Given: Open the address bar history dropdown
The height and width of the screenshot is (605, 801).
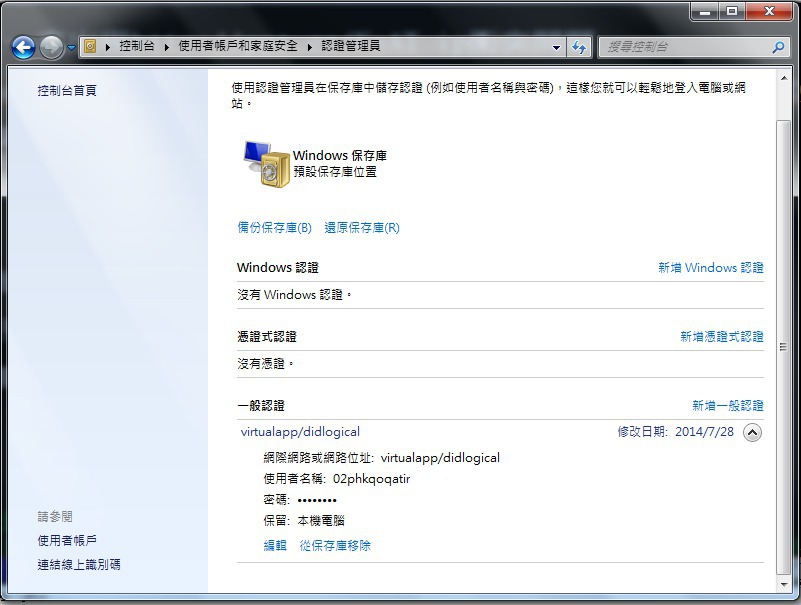Looking at the screenshot, I should [556, 48].
